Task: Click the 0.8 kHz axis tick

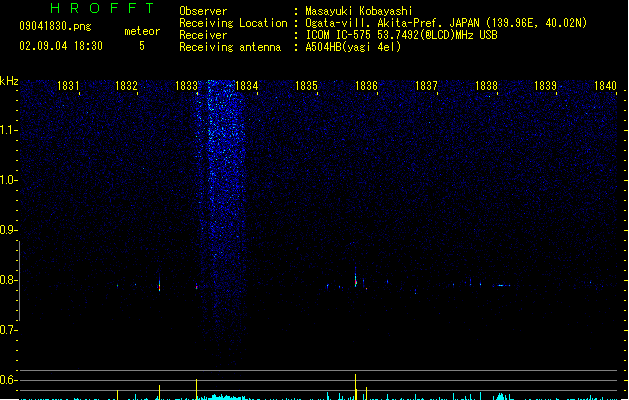Action: tap(9, 280)
